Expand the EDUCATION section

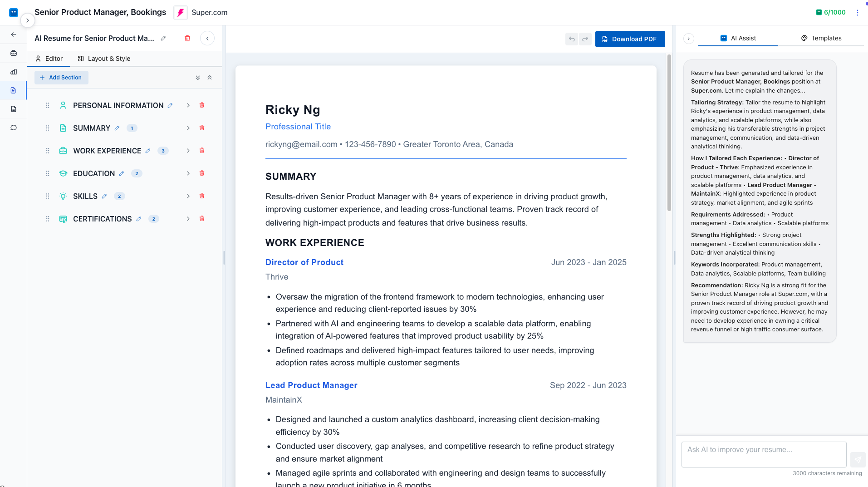pyautogui.click(x=188, y=173)
